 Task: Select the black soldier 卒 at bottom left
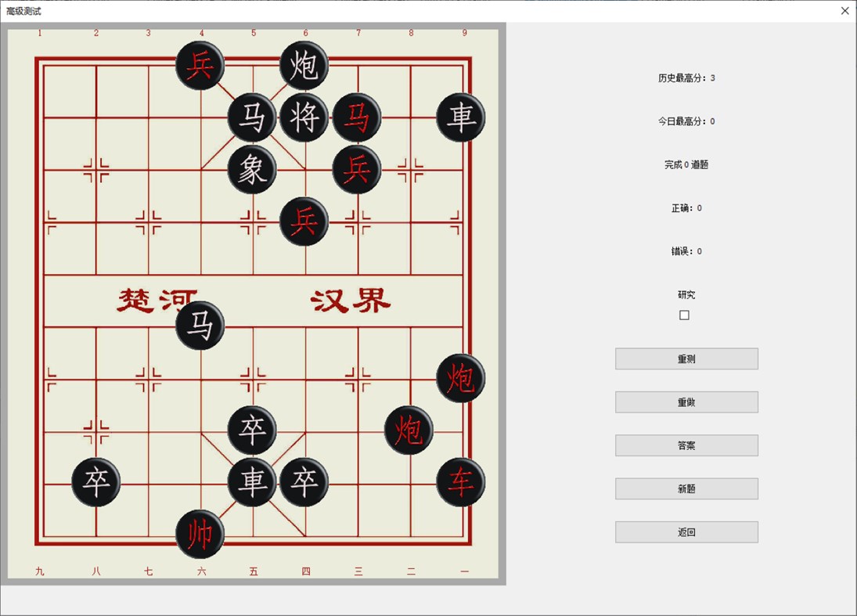tap(95, 482)
